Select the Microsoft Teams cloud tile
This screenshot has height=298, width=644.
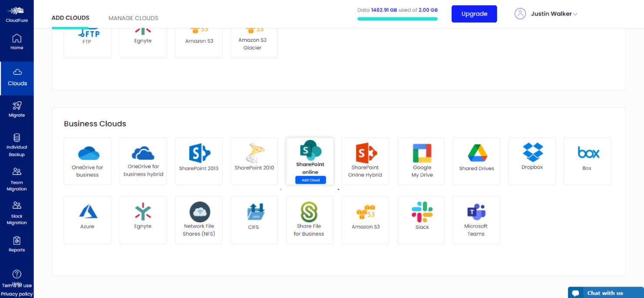coord(476,220)
